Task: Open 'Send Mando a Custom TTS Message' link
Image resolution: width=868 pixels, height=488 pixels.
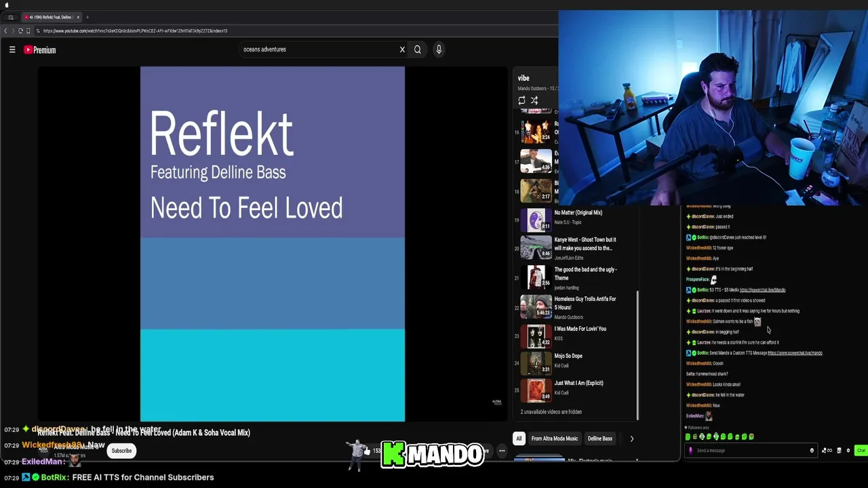Action: [x=795, y=353]
